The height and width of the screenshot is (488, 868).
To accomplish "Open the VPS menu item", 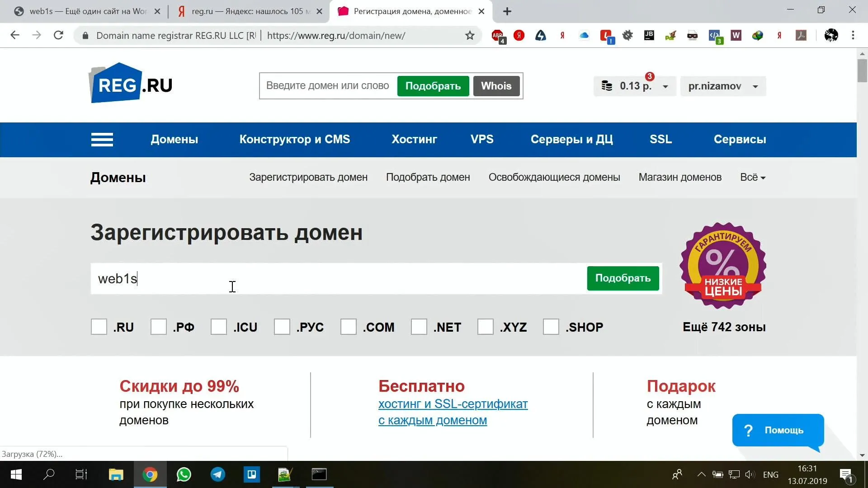I will (482, 139).
